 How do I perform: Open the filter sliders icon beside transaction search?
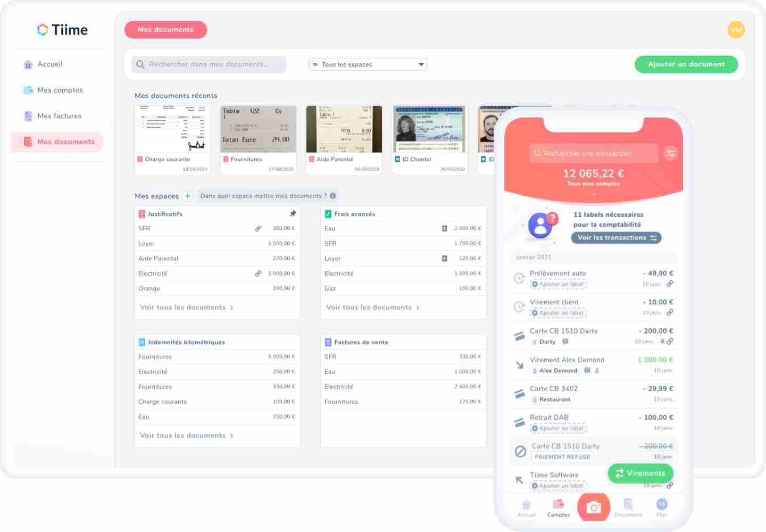tap(671, 154)
